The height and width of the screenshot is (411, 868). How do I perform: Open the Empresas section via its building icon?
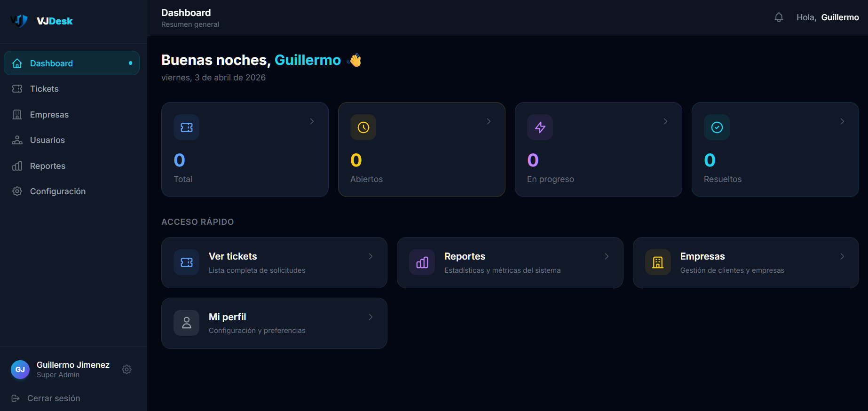point(17,114)
